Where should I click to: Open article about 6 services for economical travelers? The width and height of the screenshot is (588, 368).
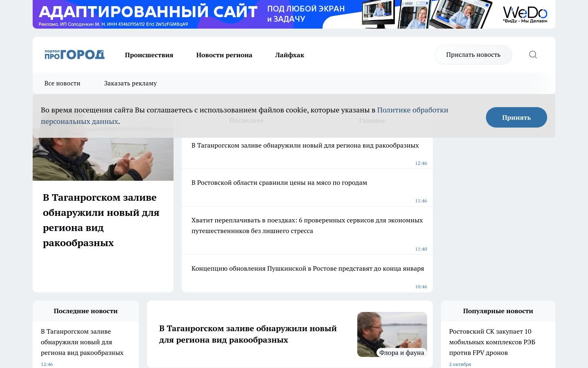pyautogui.click(x=307, y=225)
